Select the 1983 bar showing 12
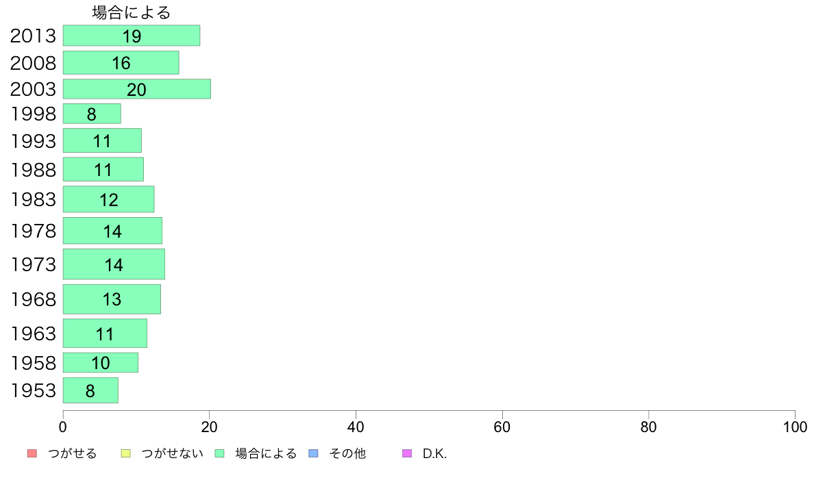The image size is (814, 504). pos(108,199)
